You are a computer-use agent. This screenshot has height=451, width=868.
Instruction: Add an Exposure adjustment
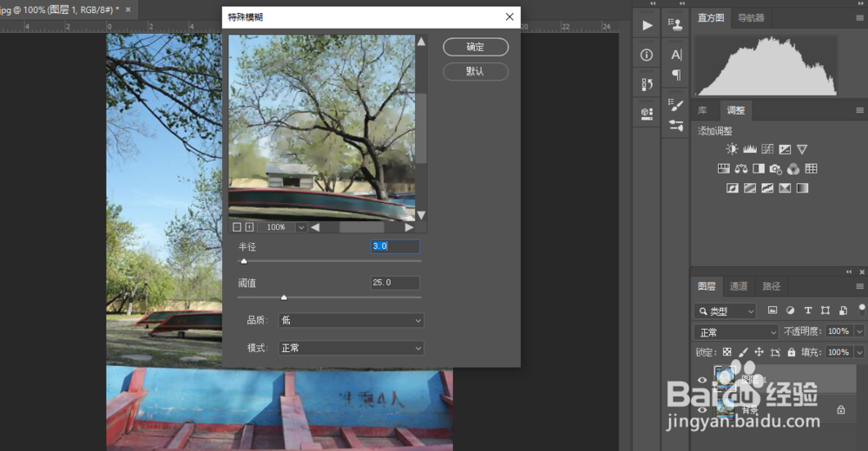[785, 149]
